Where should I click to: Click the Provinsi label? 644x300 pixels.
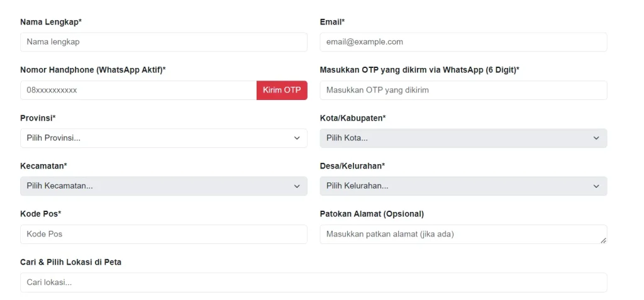click(38, 118)
